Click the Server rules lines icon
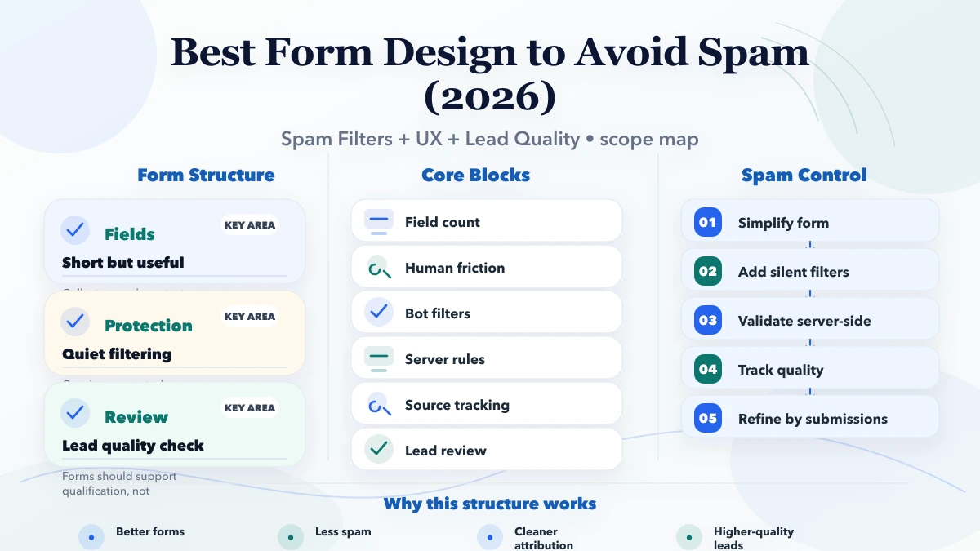Screen dimensions: 980x551 pyautogui.click(x=379, y=359)
